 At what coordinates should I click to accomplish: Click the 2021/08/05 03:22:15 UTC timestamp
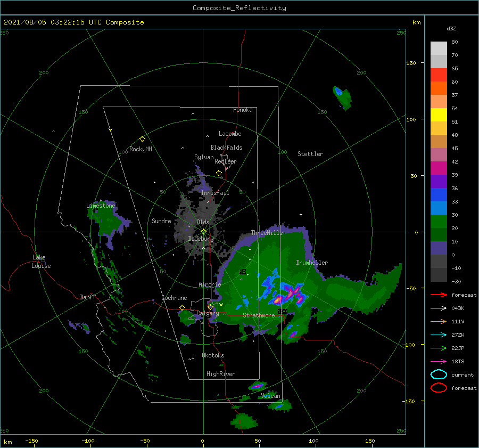(53, 22)
